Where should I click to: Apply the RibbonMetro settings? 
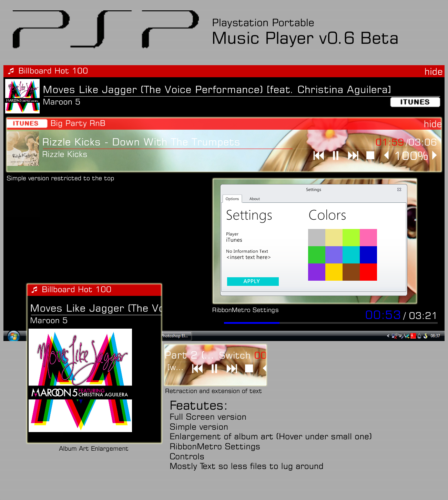253,281
